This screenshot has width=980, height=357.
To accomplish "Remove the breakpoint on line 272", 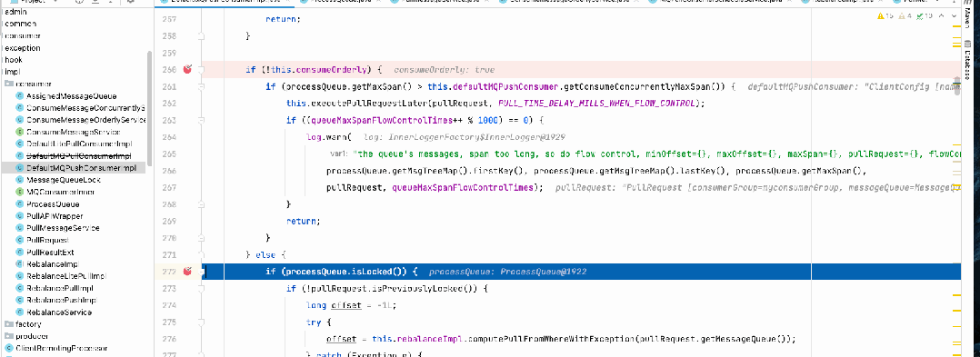I will (x=187, y=271).
